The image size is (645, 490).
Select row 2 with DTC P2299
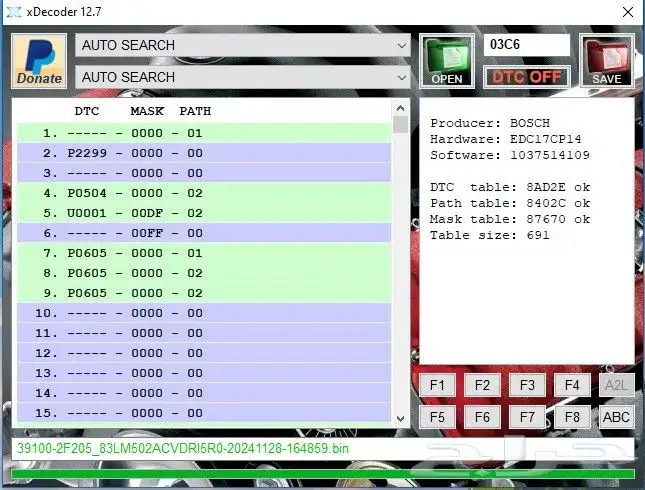(x=204, y=153)
